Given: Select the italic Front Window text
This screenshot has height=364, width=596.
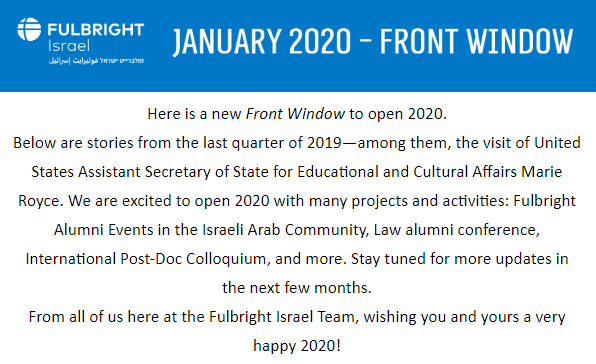Looking at the screenshot, I should [295, 114].
